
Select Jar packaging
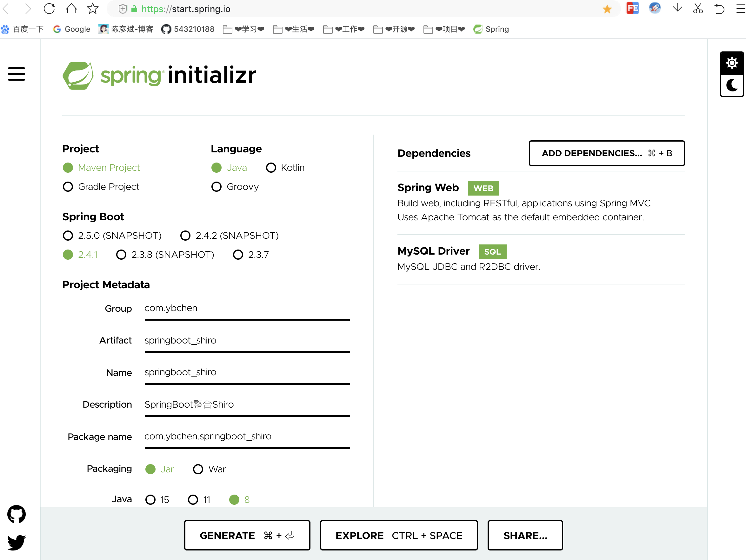coord(160,469)
